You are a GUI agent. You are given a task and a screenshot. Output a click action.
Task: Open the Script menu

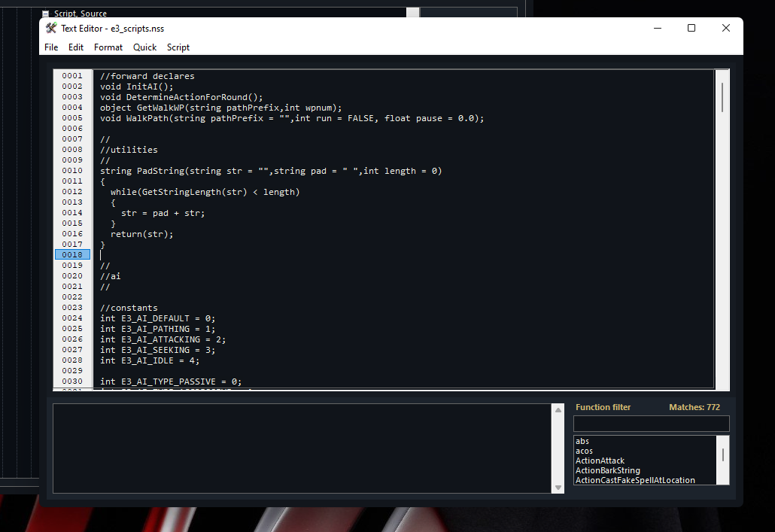[x=178, y=47]
